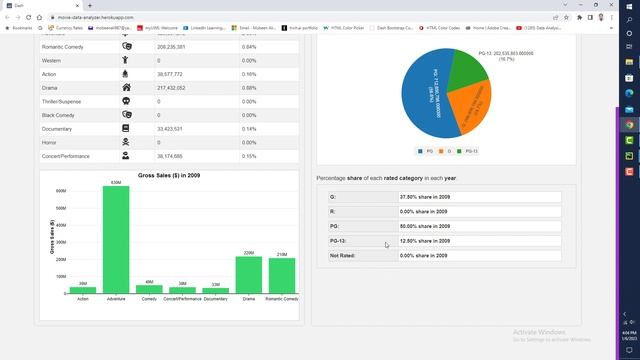
Task: Click the Romantic Comedy masks icon
Action: tap(127, 47)
